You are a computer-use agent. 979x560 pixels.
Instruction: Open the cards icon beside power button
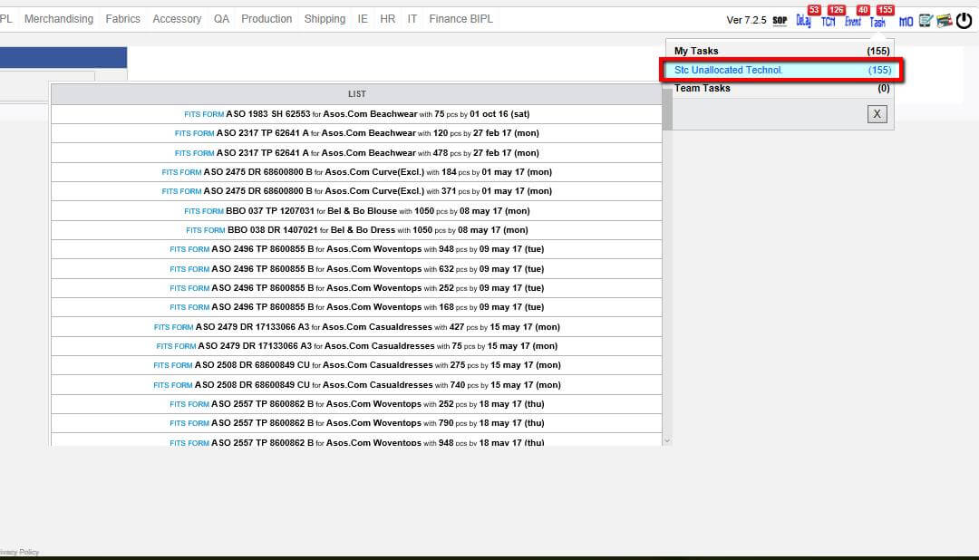(x=945, y=21)
